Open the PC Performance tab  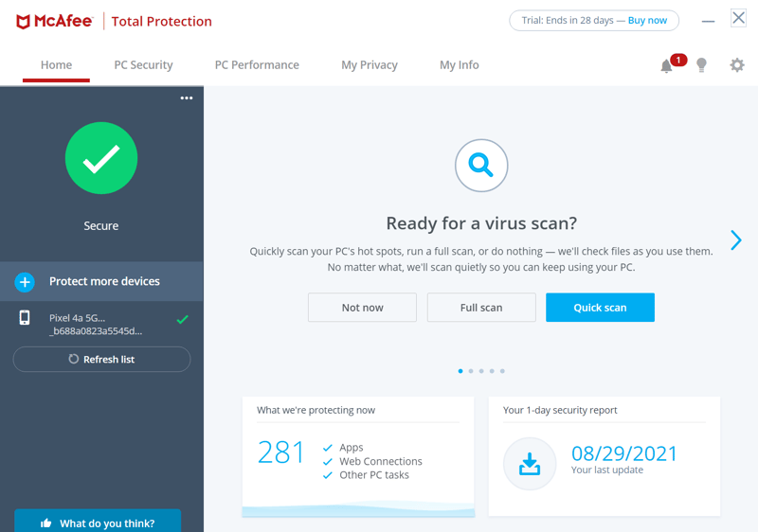tap(257, 65)
